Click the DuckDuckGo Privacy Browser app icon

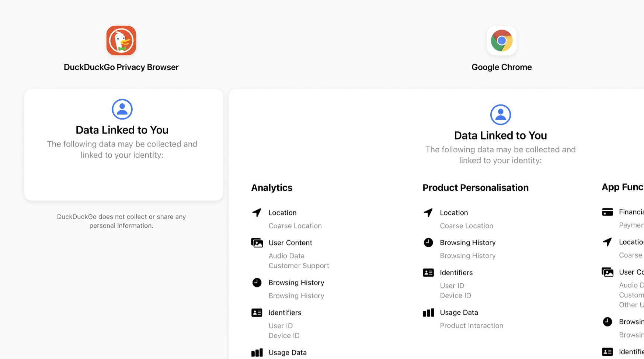[121, 41]
